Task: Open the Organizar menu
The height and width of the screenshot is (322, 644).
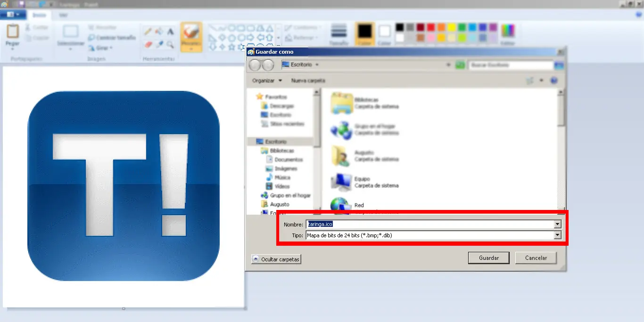Action: point(267,80)
